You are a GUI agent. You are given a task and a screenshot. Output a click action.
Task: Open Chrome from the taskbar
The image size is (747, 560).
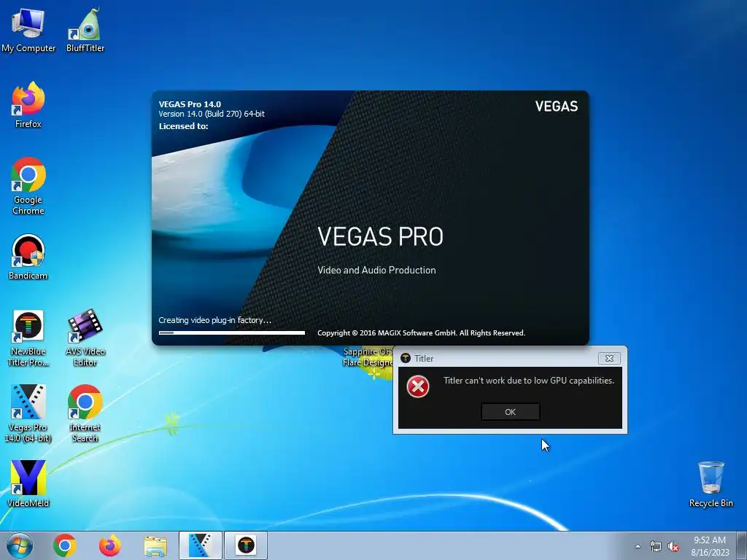point(65,545)
